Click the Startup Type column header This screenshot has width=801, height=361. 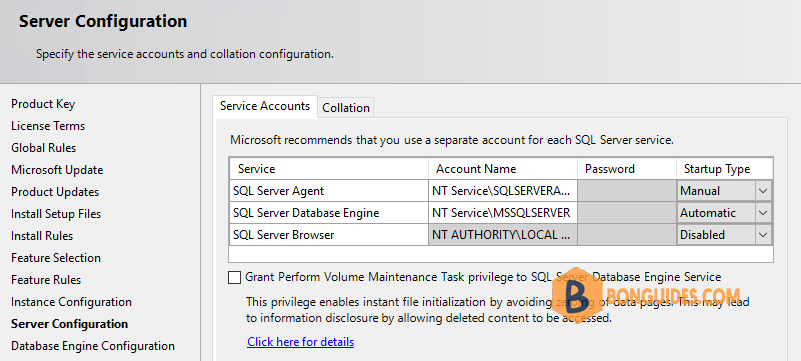pyautogui.click(x=725, y=169)
